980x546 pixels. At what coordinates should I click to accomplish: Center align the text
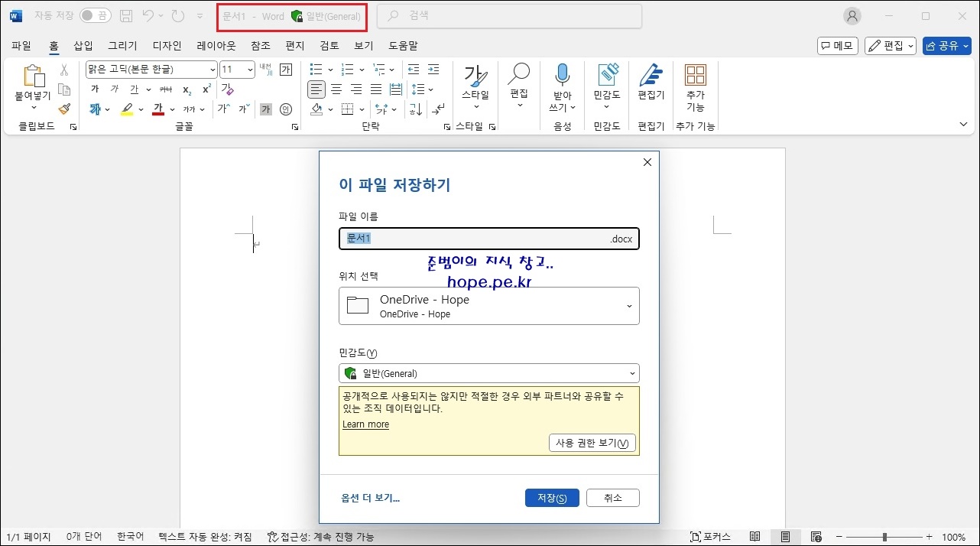click(336, 89)
